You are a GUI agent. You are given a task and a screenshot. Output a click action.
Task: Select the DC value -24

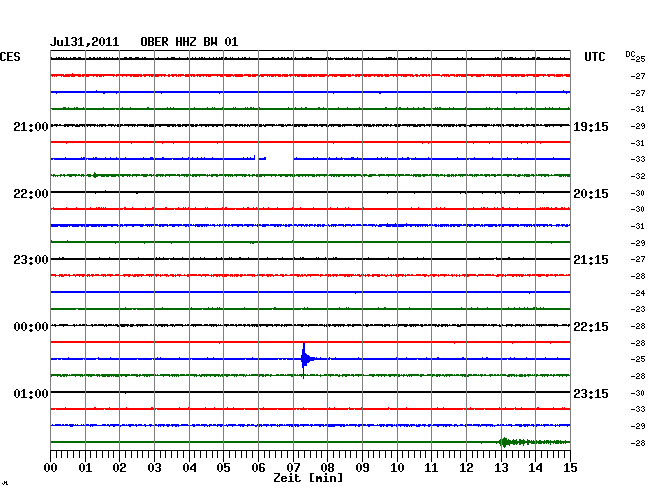pos(638,293)
